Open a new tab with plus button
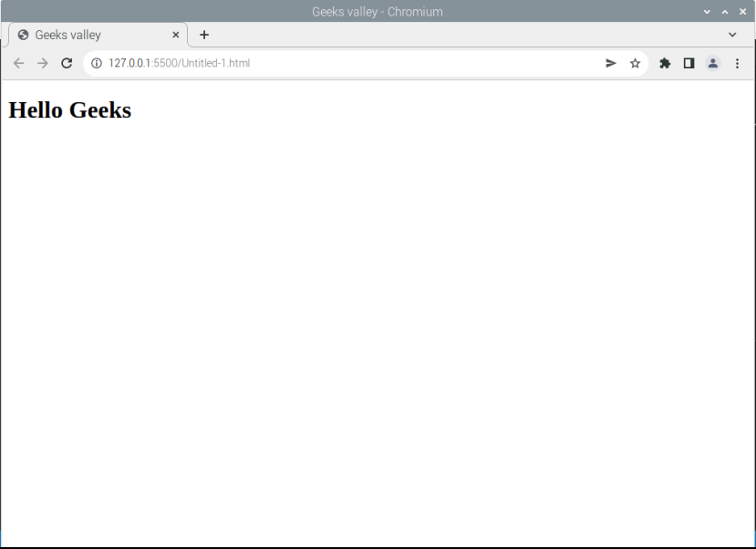Screen dimensions: 756x549 click(x=204, y=35)
